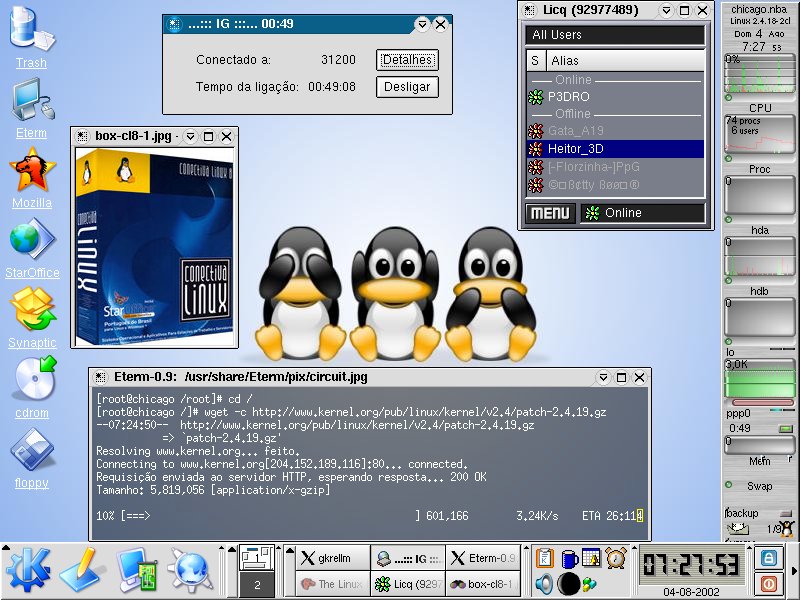Open the window menu icon of Licq title bar
Screen dimensions: 800x600
tap(530, 10)
